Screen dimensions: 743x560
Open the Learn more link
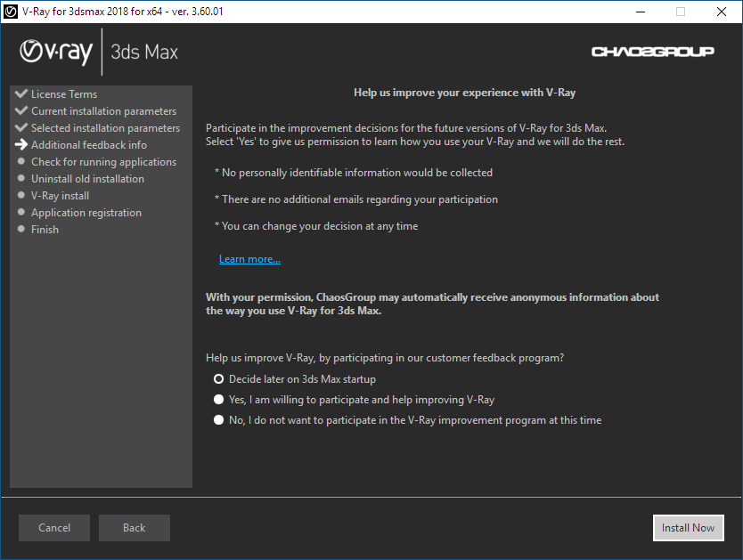tap(249, 259)
